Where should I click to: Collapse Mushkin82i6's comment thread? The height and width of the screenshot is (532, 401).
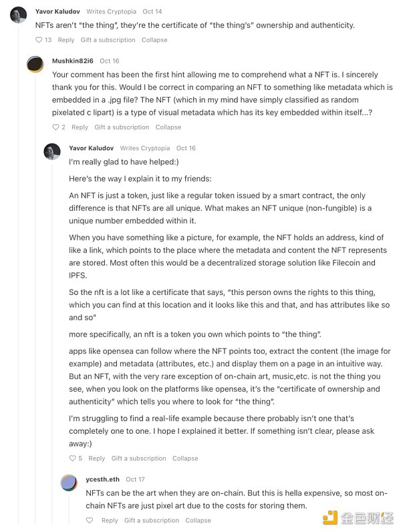[168, 127]
